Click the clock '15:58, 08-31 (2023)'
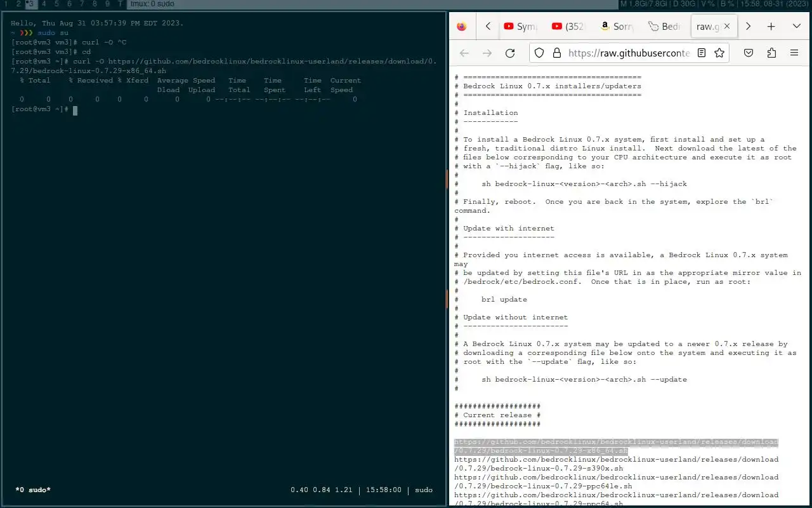The width and height of the screenshot is (812, 508). pyautogui.click(x=775, y=4)
